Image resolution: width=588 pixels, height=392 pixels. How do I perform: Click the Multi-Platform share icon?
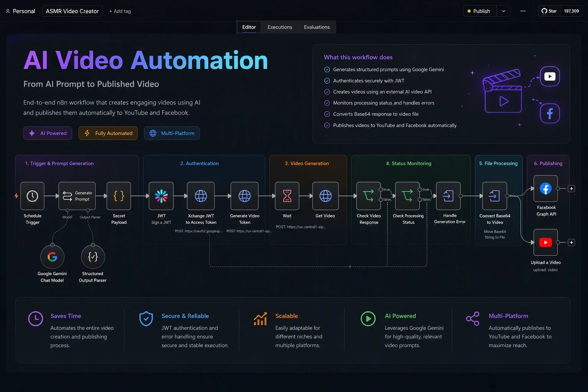pos(473,318)
